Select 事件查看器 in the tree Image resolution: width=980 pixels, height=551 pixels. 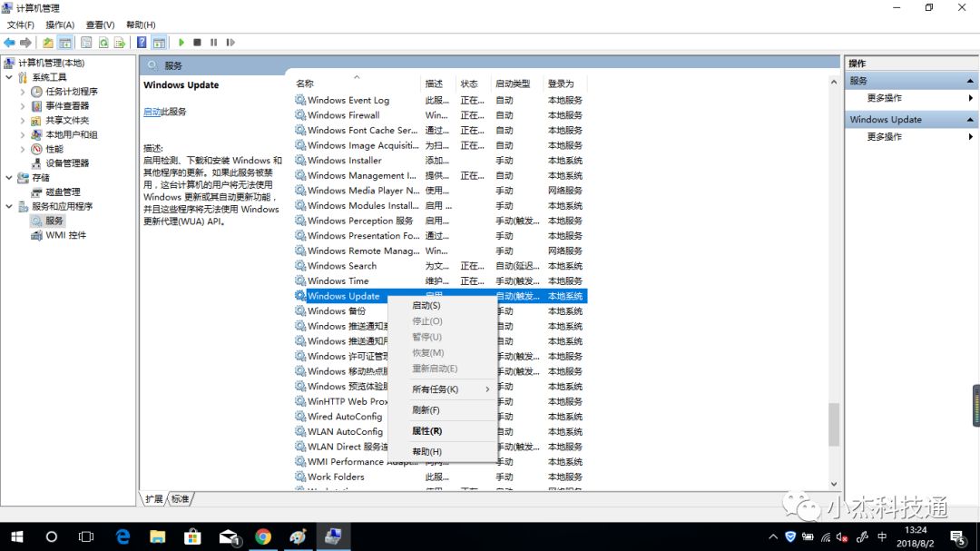click(67, 105)
